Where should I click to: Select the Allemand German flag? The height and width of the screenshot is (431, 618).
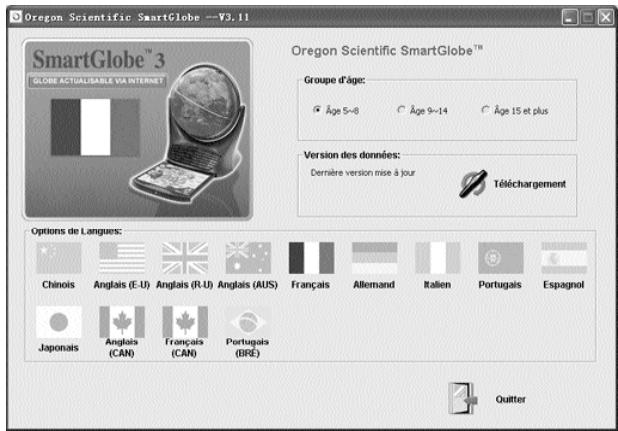pyautogui.click(x=374, y=258)
